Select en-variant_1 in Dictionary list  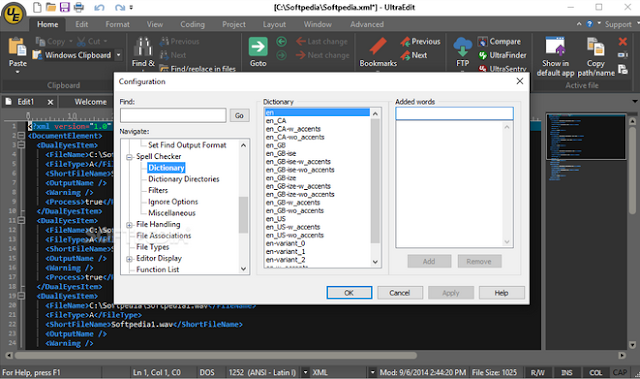285,251
